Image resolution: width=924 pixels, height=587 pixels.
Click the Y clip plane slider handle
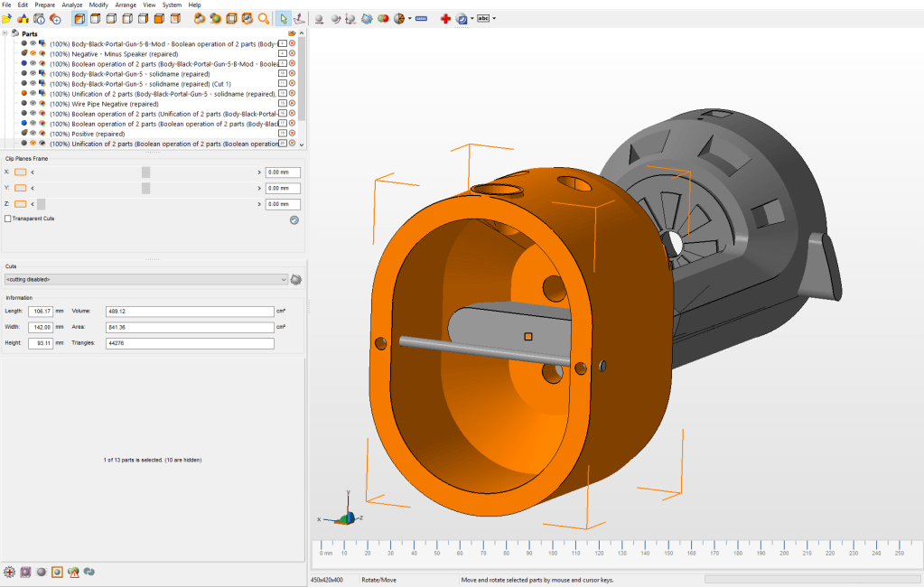tap(145, 188)
